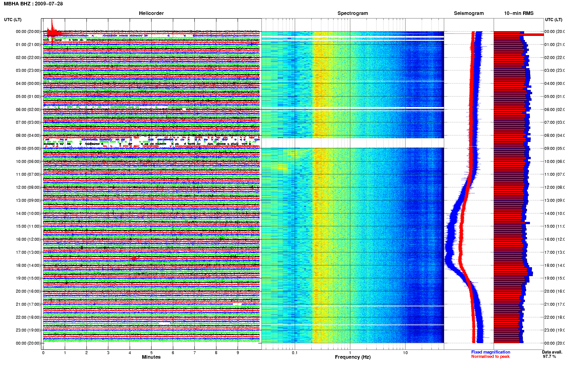The width and height of the screenshot is (588, 368).
Task: Click the left-axis 00:00 (20:00) label at the top
Action: point(28,31)
